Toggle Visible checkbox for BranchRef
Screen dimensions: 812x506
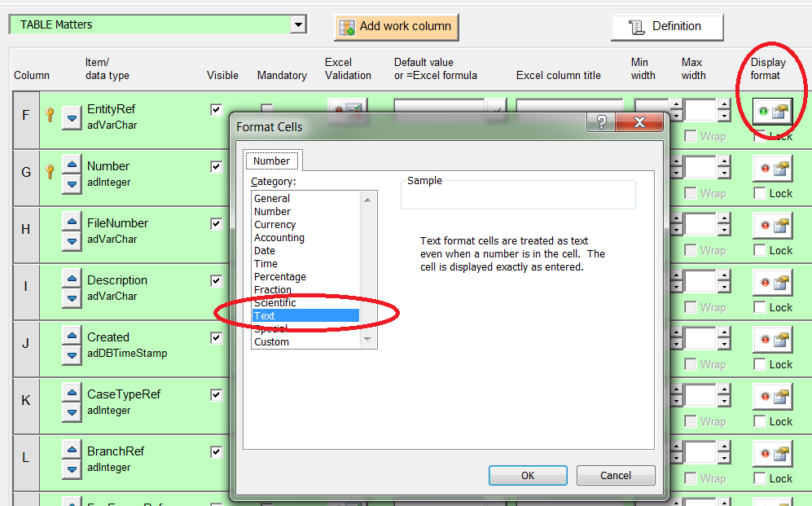217,451
